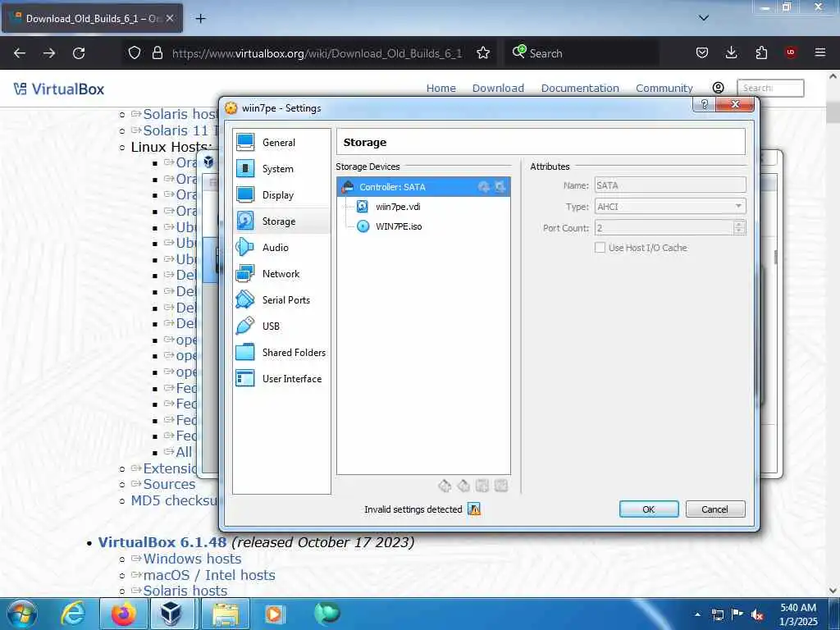
Task: Open Windows Explorer from the taskbar
Action: [226, 614]
